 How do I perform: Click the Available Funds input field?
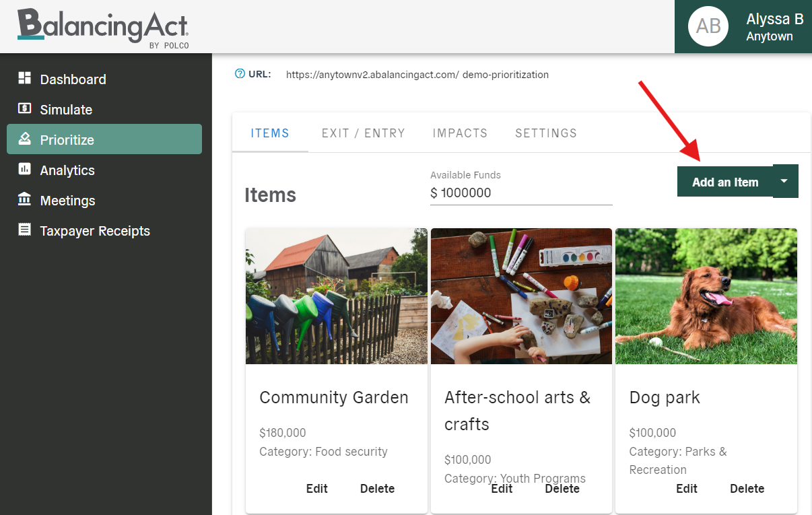(x=520, y=193)
